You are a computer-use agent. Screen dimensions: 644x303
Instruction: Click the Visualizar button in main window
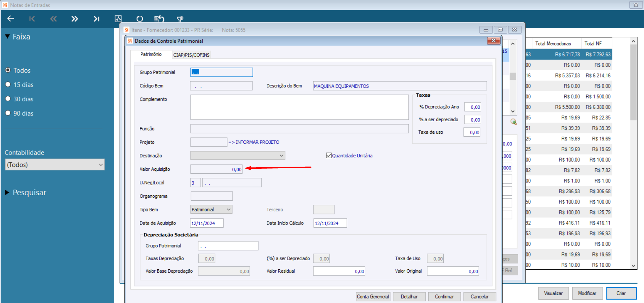click(x=553, y=293)
